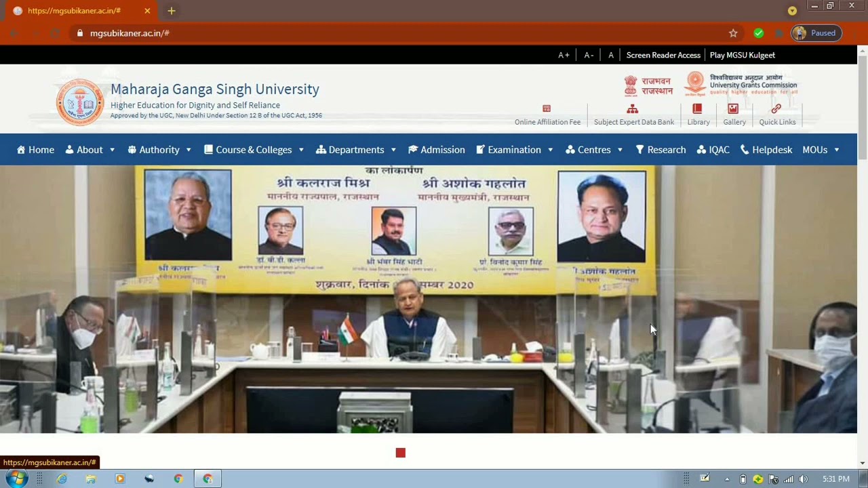Reset font size with A
868x488 pixels.
coord(610,56)
